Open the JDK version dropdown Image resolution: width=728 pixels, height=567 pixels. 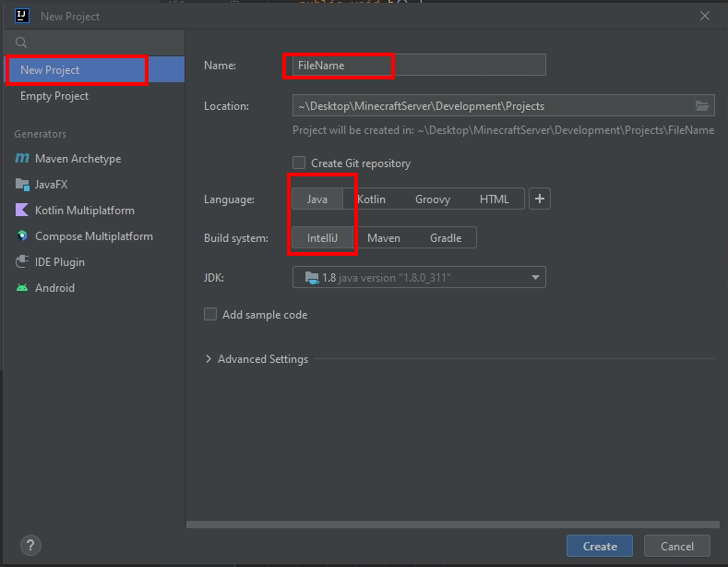coord(419,277)
